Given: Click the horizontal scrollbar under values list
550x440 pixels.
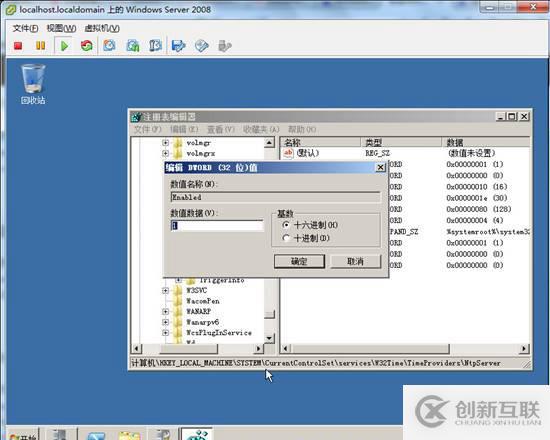Looking at the screenshot, I should [405, 348].
